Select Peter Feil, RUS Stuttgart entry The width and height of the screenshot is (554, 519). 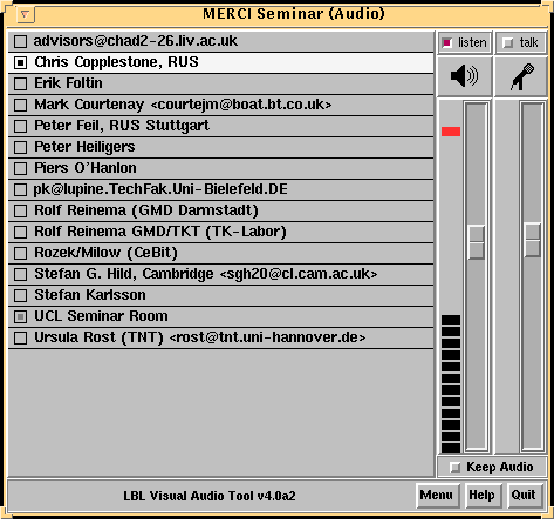point(220,126)
